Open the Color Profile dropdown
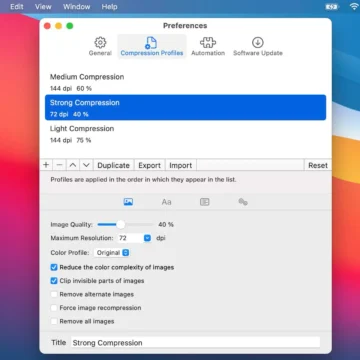This screenshot has width=360, height=360. click(112, 253)
